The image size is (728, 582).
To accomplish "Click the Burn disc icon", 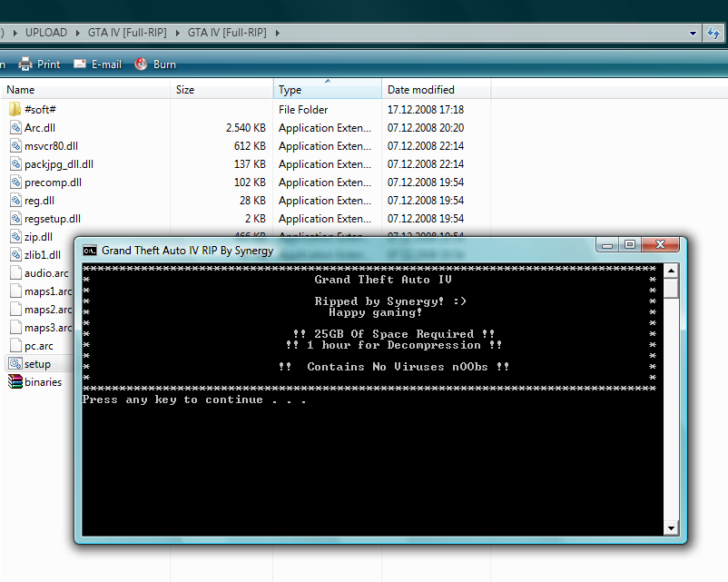I will click(x=141, y=64).
